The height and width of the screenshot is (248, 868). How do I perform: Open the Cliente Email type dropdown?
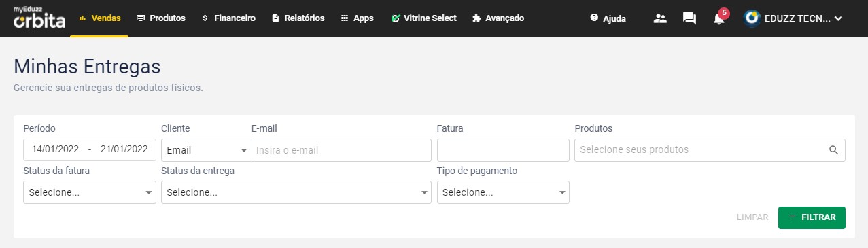pos(206,150)
